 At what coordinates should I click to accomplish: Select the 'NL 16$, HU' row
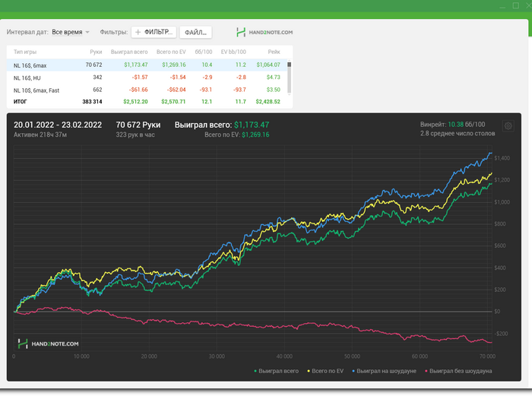147,78
